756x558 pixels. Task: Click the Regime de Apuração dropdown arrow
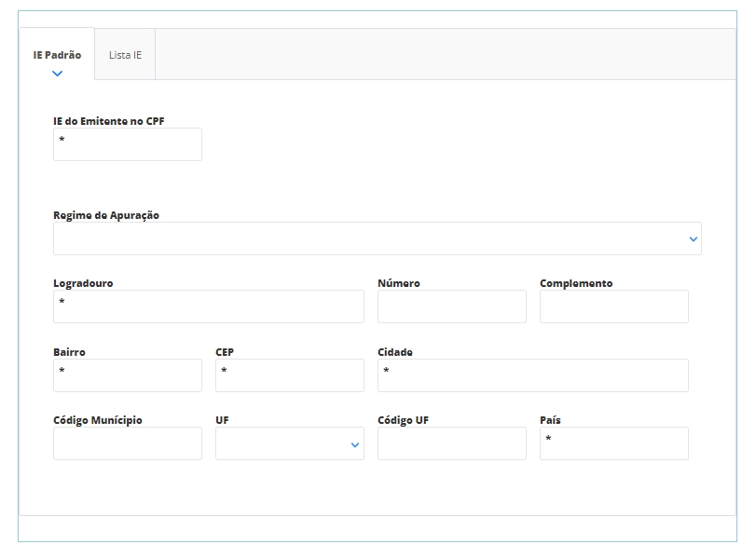(x=693, y=239)
